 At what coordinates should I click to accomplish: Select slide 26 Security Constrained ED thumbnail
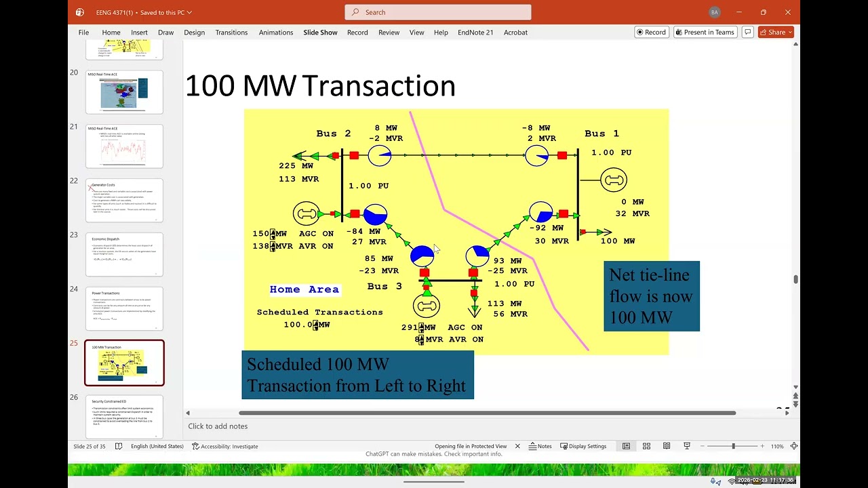[124, 417]
